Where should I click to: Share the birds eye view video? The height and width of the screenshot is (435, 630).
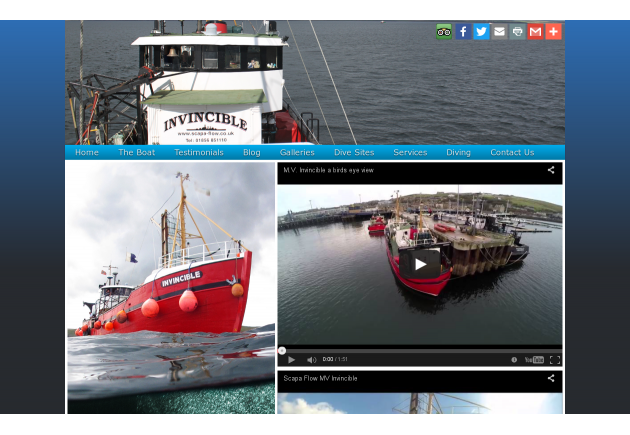click(551, 170)
